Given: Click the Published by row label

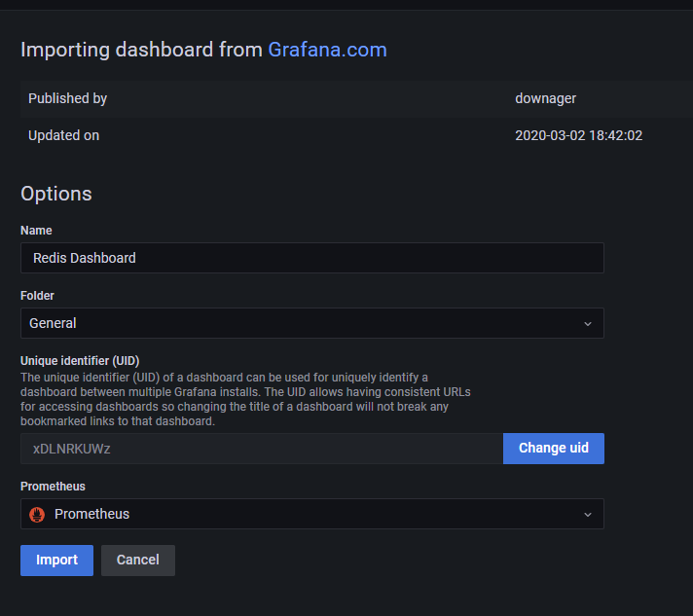Looking at the screenshot, I should coord(67,98).
